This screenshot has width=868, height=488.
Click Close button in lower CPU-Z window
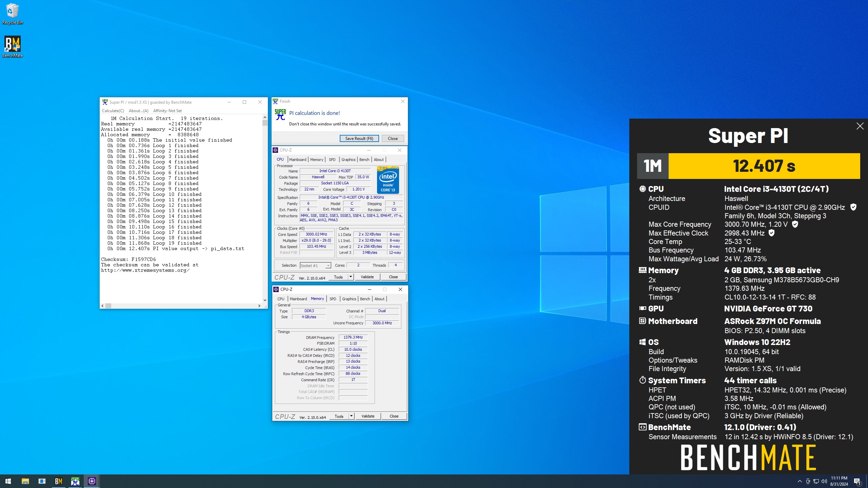point(394,416)
